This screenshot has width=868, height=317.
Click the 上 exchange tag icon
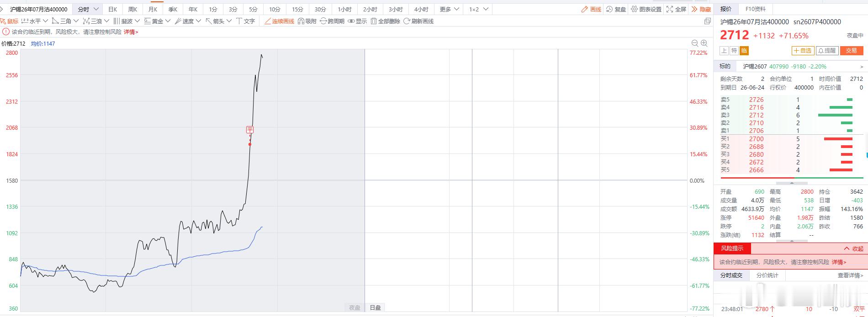pos(724,51)
